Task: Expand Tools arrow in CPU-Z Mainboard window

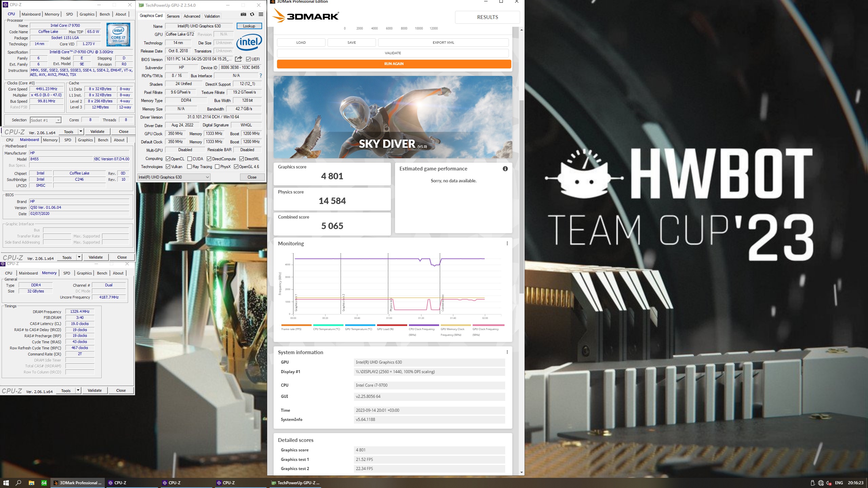Action: click(79, 257)
